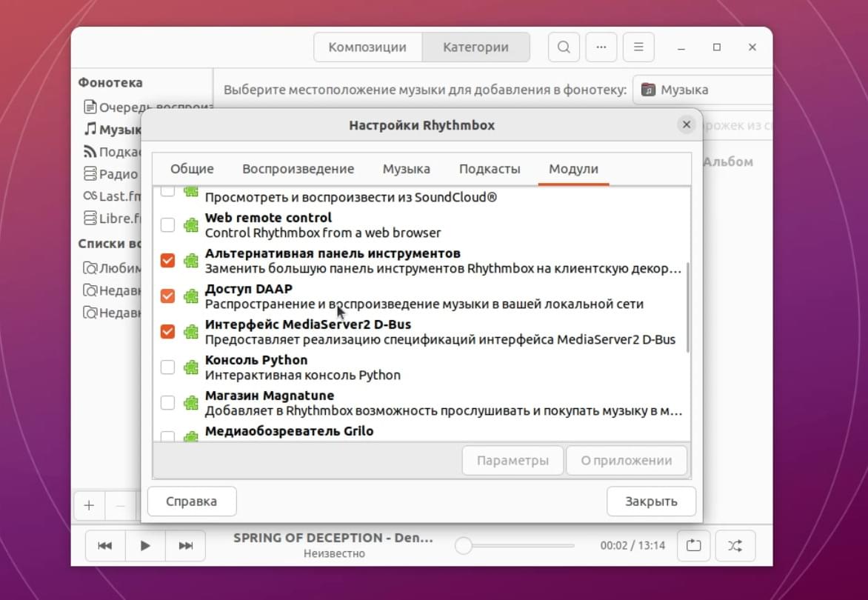Switch to Композиции view
868x600 pixels.
pyautogui.click(x=367, y=47)
